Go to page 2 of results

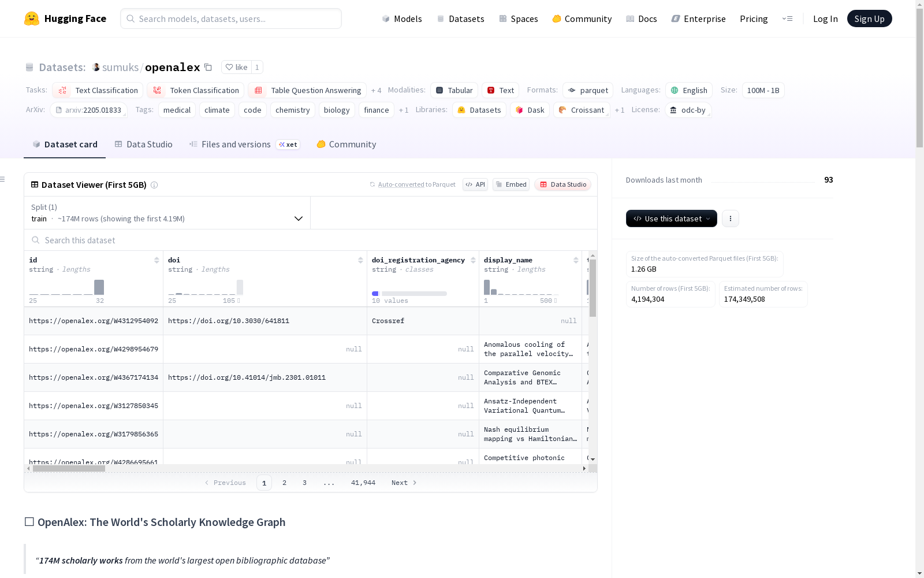tap(284, 483)
